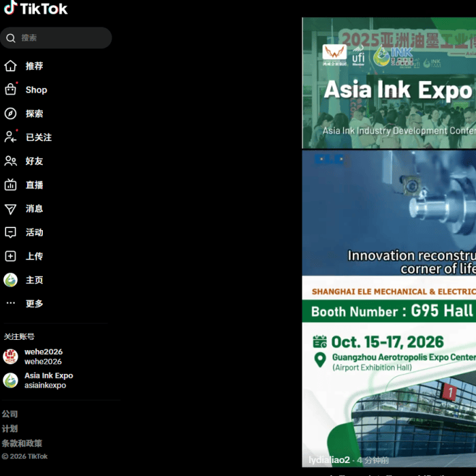The width and height of the screenshot is (476, 476).
Task: Go to 直播 live icon
Action: point(10,185)
